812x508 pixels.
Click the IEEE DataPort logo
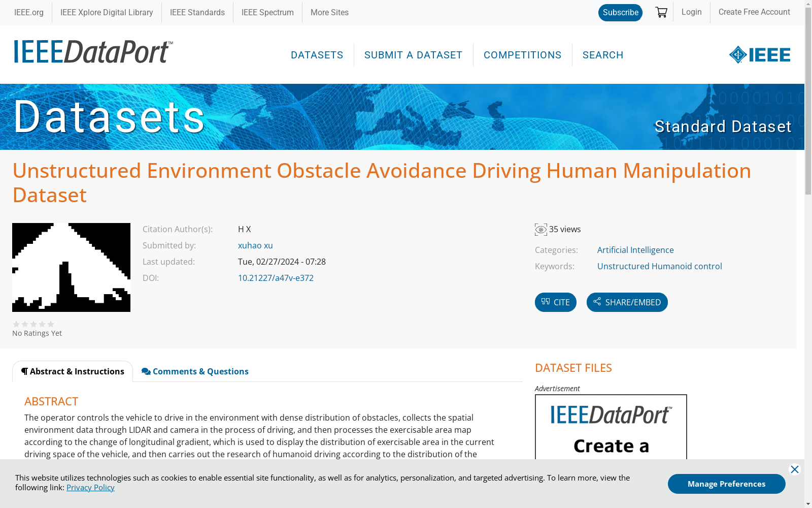(x=93, y=52)
